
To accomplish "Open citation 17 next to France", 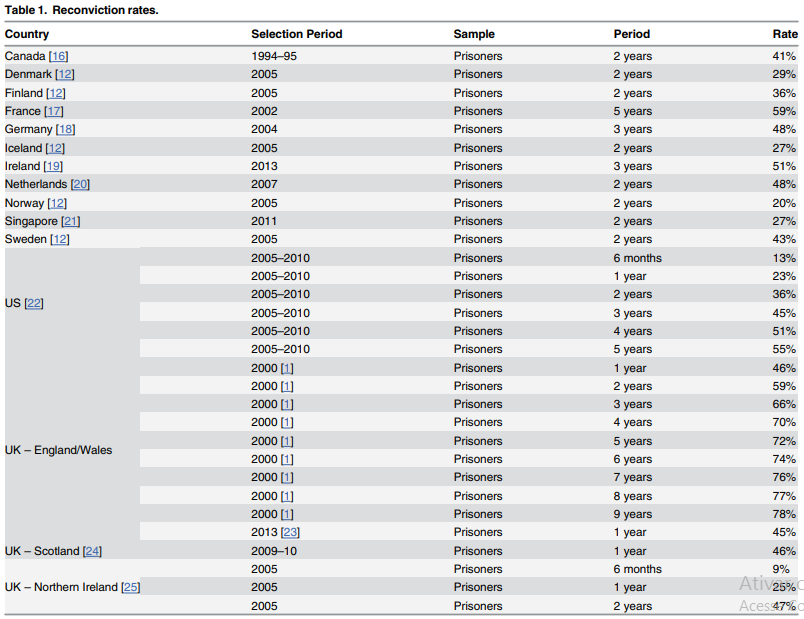I will click(x=54, y=111).
